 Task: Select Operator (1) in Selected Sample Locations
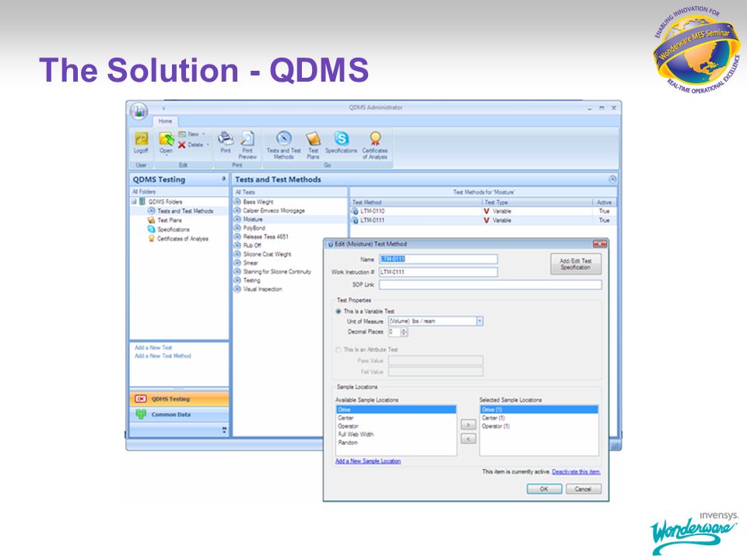click(538, 426)
